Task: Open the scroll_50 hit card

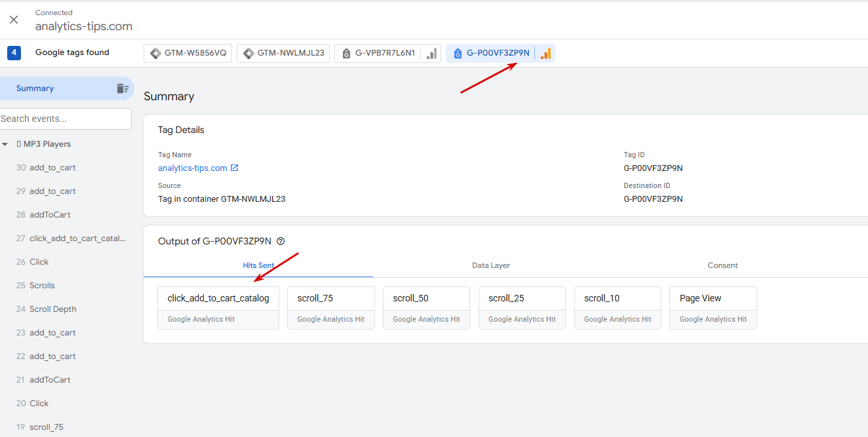Action: (426, 308)
